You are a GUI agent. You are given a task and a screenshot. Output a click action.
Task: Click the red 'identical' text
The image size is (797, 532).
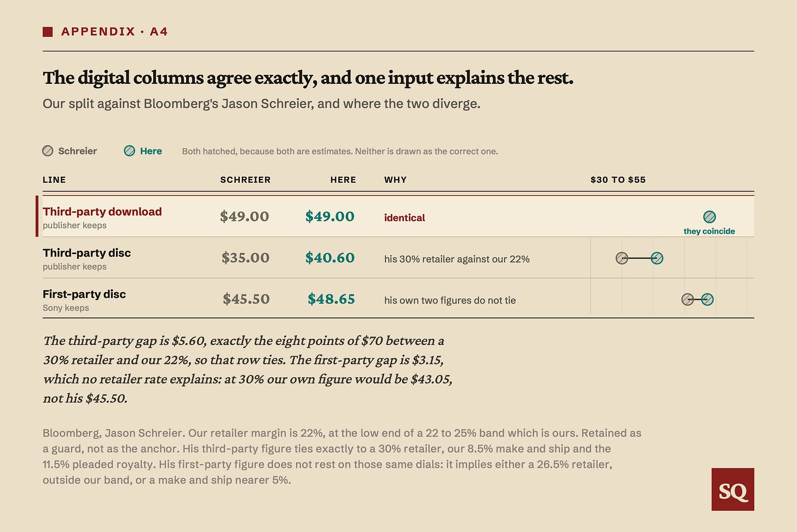tap(405, 218)
